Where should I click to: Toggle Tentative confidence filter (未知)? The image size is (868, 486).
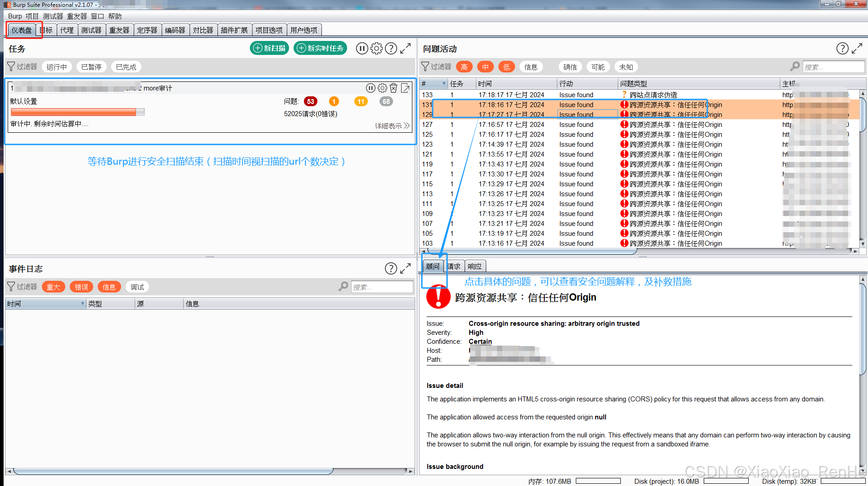tap(626, 67)
